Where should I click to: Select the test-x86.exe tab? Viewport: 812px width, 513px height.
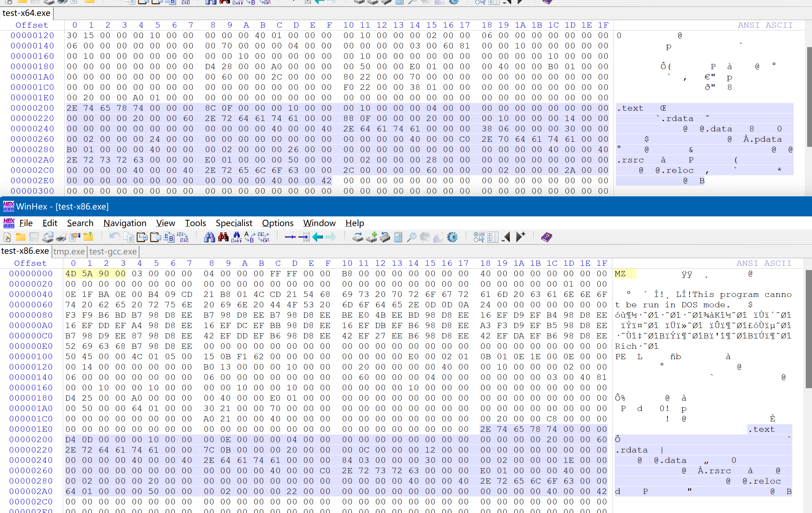point(25,251)
